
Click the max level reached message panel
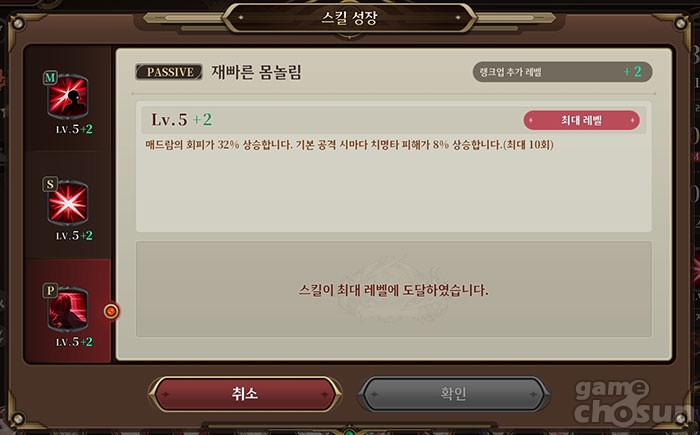394,289
